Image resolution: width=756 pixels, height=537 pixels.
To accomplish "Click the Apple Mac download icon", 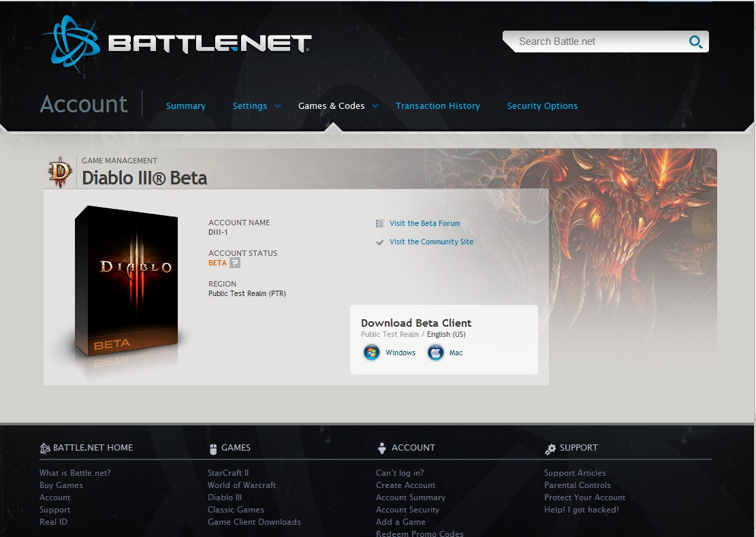I will (435, 353).
